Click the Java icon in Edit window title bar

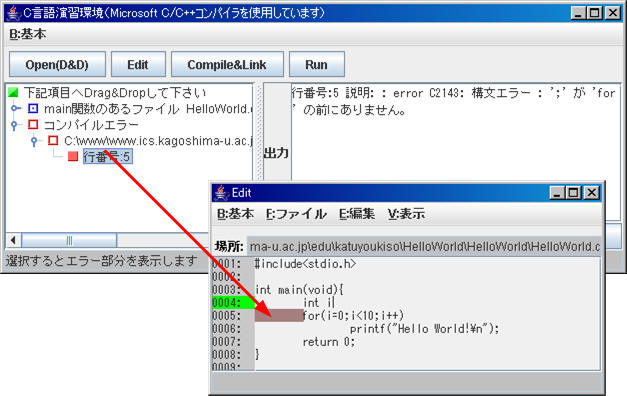(221, 193)
